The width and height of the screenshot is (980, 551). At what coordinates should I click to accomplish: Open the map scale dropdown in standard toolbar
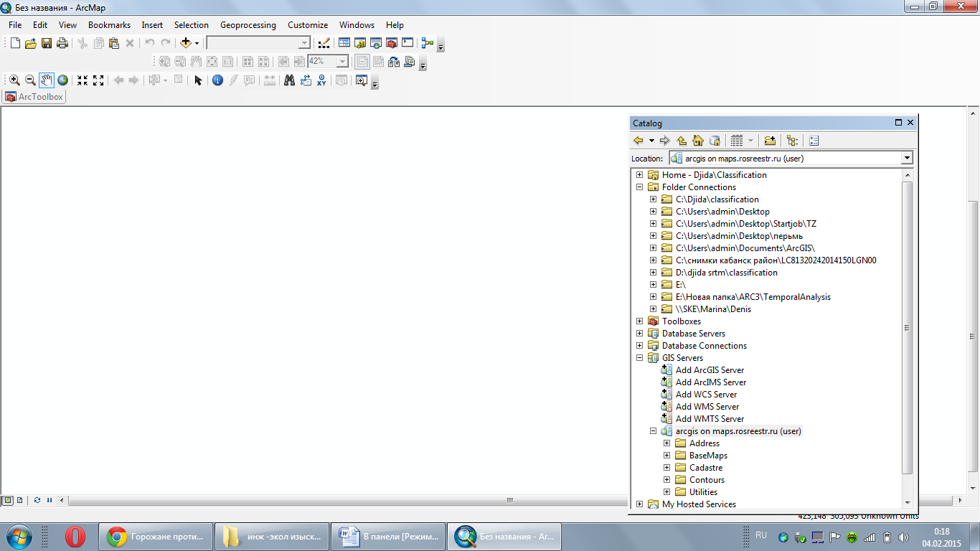tap(304, 43)
